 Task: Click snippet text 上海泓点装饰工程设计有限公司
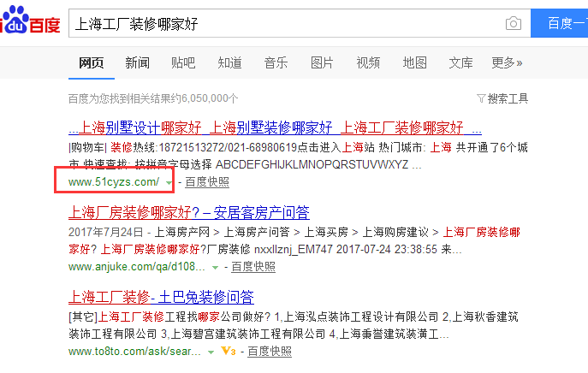(x=360, y=317)
